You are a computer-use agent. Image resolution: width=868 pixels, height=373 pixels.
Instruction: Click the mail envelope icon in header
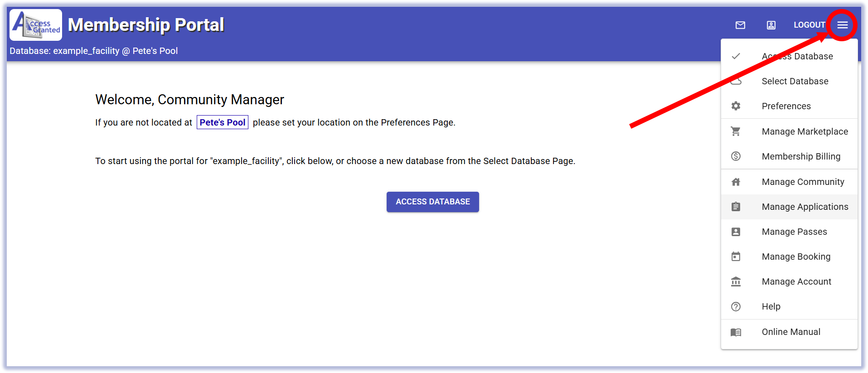click(740, 25)
